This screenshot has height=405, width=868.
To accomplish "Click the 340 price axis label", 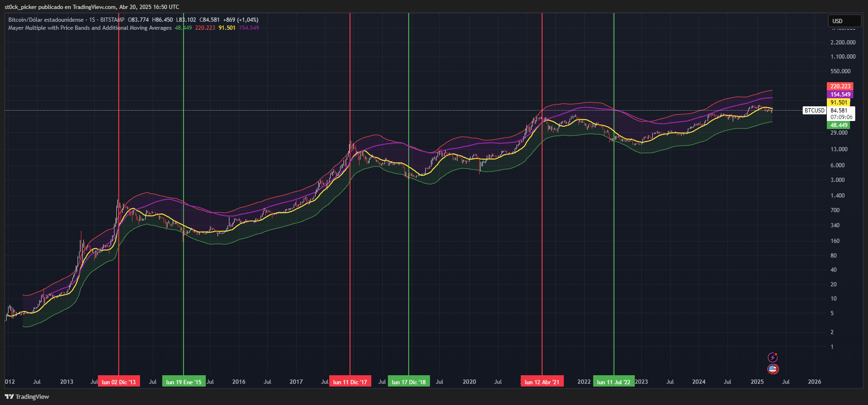I will pyautogui.click(x=835, y=225).
